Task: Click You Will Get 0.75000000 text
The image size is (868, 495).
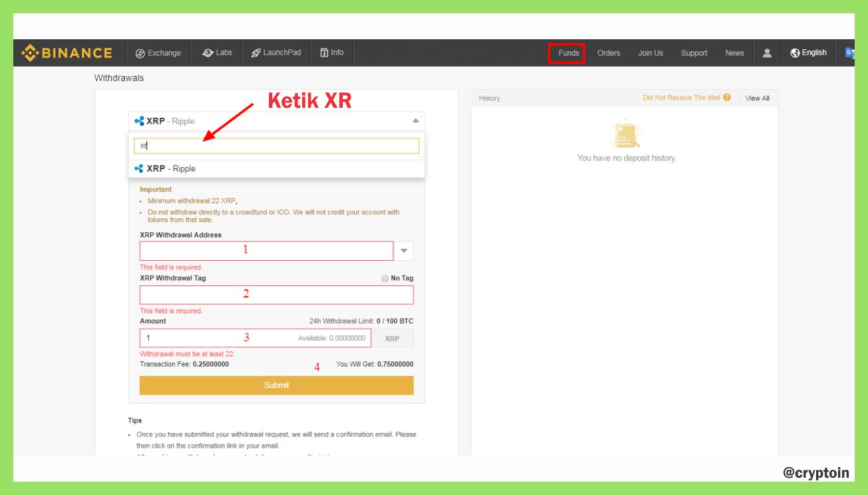Action: pos(375,365)
